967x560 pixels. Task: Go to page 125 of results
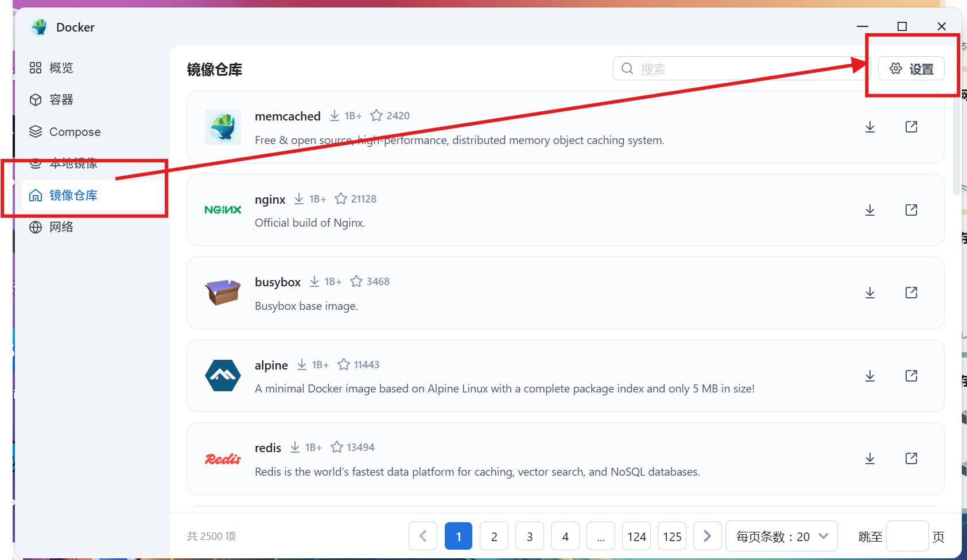(671, 536)
